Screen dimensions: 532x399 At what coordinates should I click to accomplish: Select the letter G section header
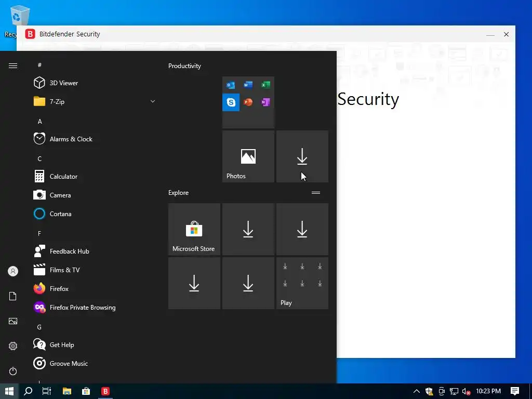[39, 327]
